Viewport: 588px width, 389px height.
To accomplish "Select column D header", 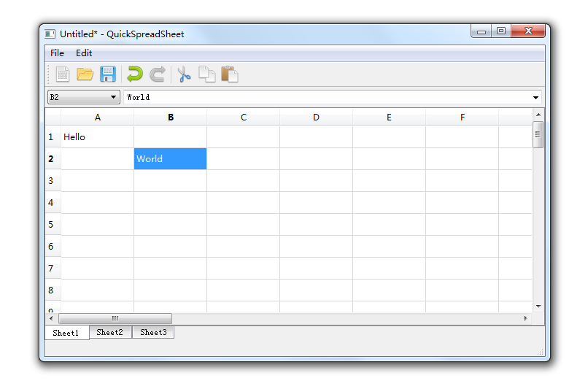I will point(316,118).
